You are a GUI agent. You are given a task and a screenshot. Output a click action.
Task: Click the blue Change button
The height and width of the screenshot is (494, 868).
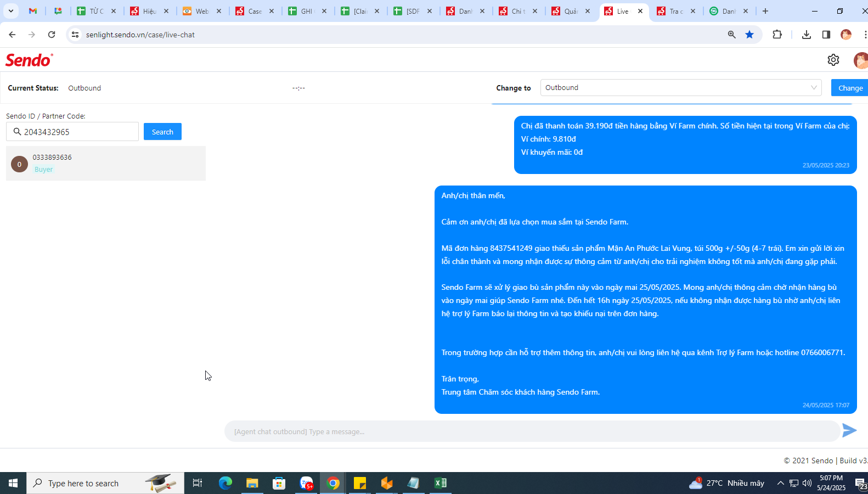(x=850, y=88)
